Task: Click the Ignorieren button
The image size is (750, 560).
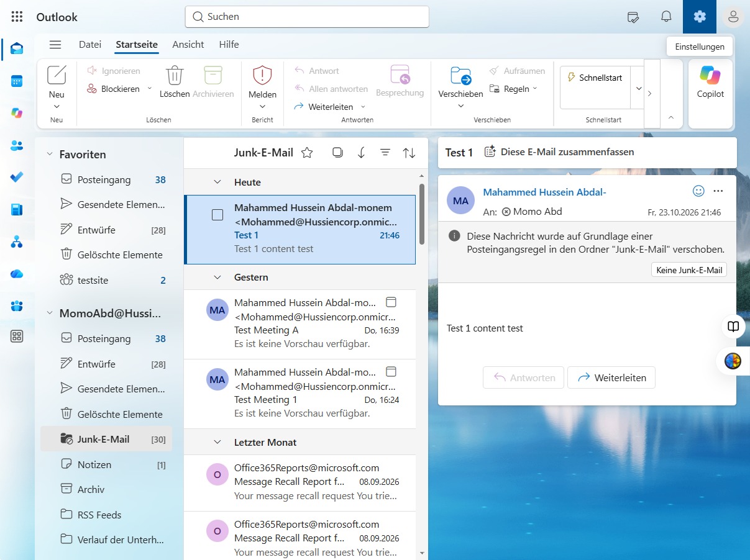Action: (114, 71)
